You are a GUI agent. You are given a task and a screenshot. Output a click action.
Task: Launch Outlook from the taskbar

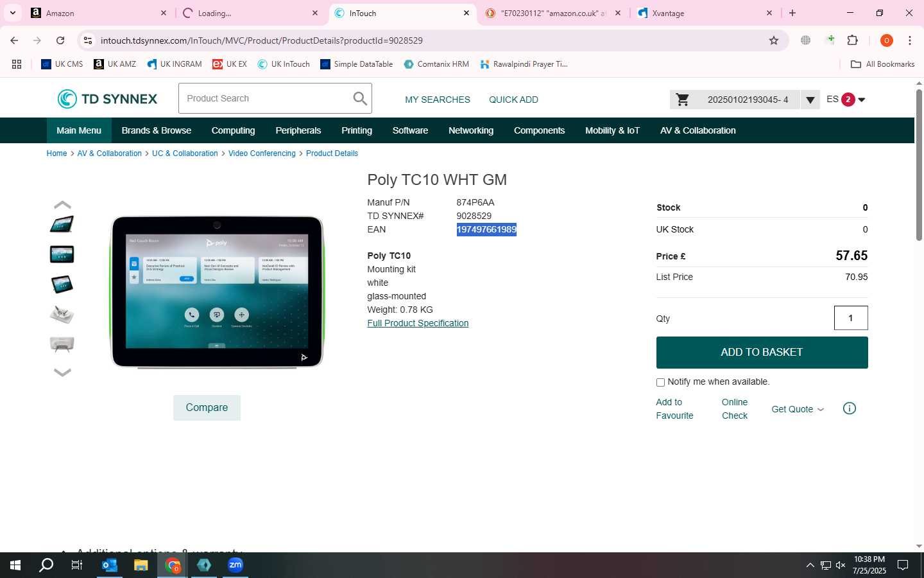[110, 565]
